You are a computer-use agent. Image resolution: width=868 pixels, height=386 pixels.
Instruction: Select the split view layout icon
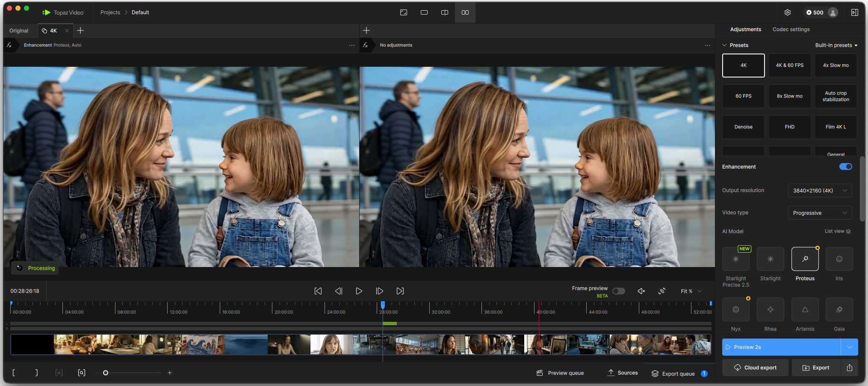[x=445, y=12]
